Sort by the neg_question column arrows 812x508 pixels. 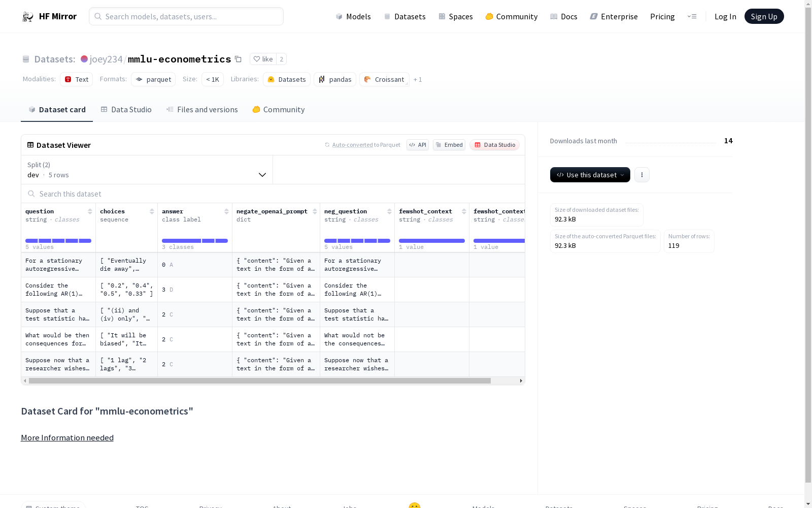pos(389,211)
